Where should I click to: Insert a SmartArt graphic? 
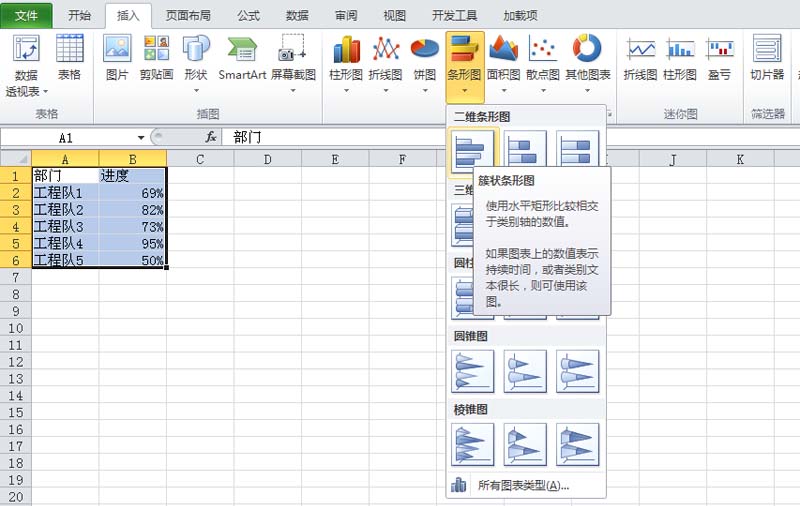[242, 57]
